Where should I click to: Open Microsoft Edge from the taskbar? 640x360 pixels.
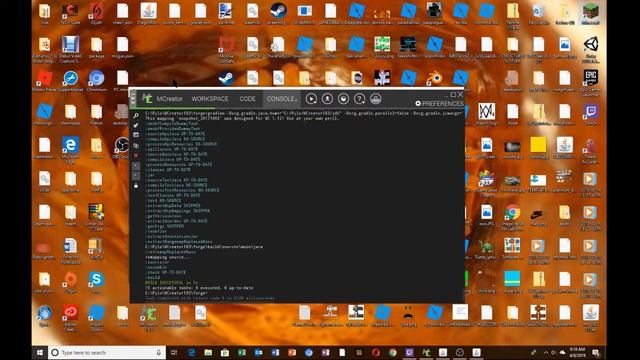click(x=191, y=352)
